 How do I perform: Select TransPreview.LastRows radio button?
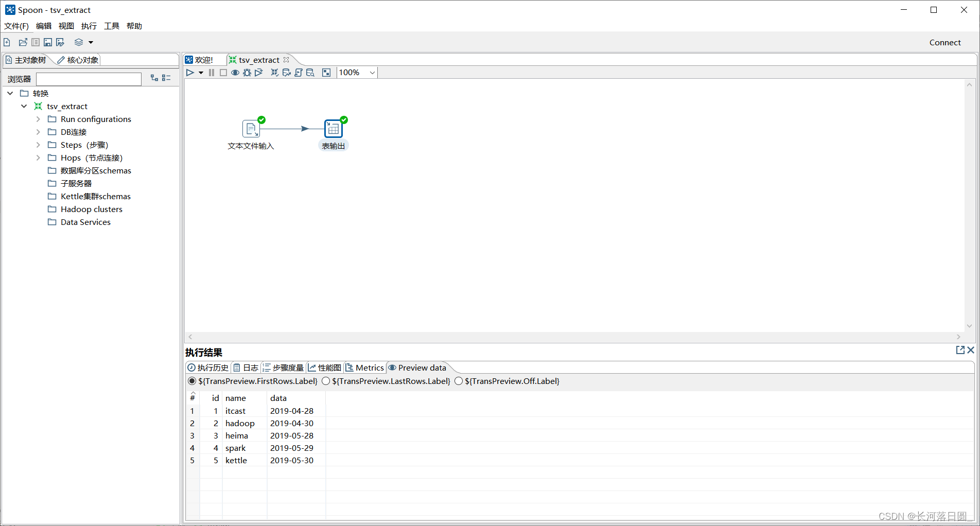point(326,381)
